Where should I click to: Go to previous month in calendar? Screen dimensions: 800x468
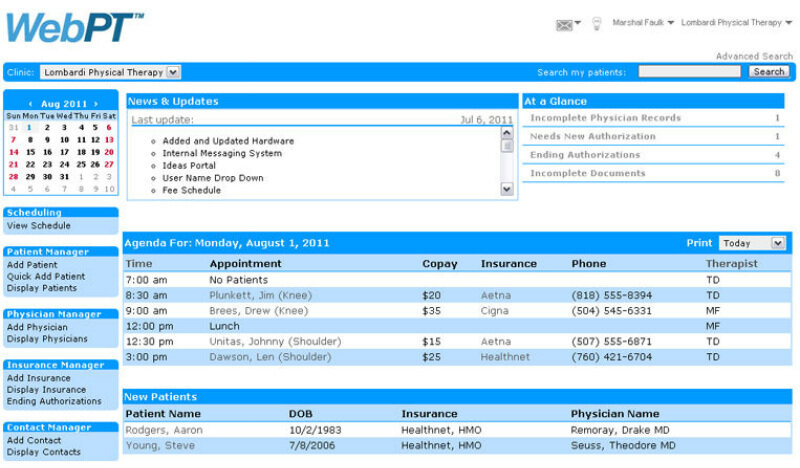(31, 104)
